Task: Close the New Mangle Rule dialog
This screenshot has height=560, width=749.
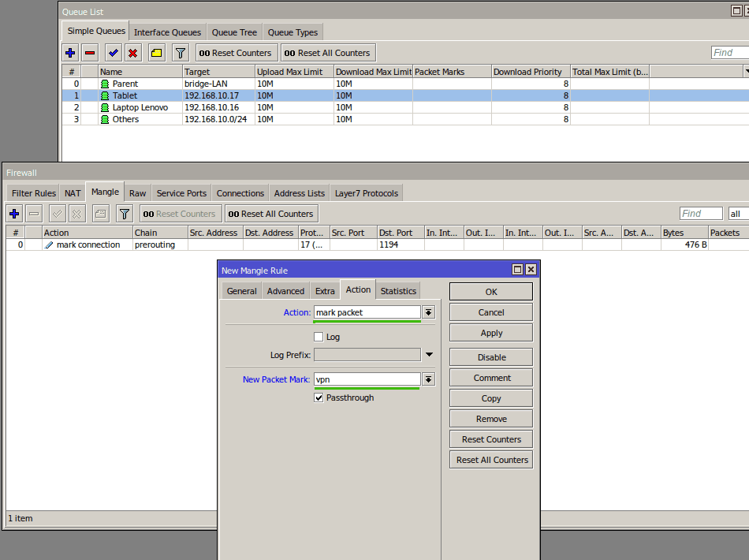Action: pyautogui.click(x=531, y=270)
